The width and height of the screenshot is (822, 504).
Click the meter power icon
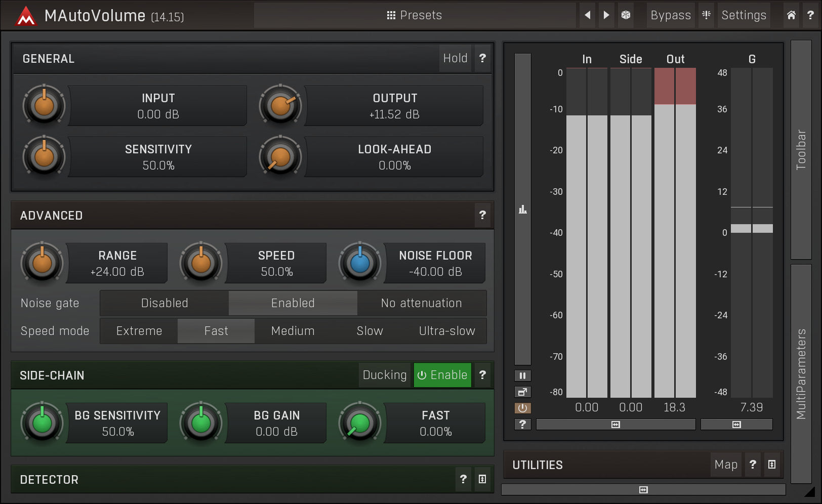[522, 408]
